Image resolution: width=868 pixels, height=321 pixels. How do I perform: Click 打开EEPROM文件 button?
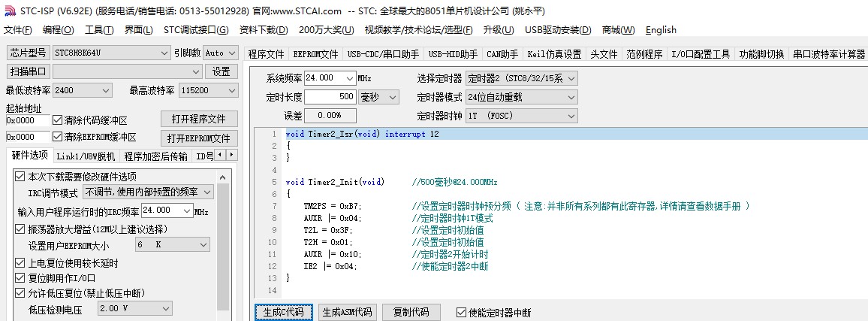199,138
